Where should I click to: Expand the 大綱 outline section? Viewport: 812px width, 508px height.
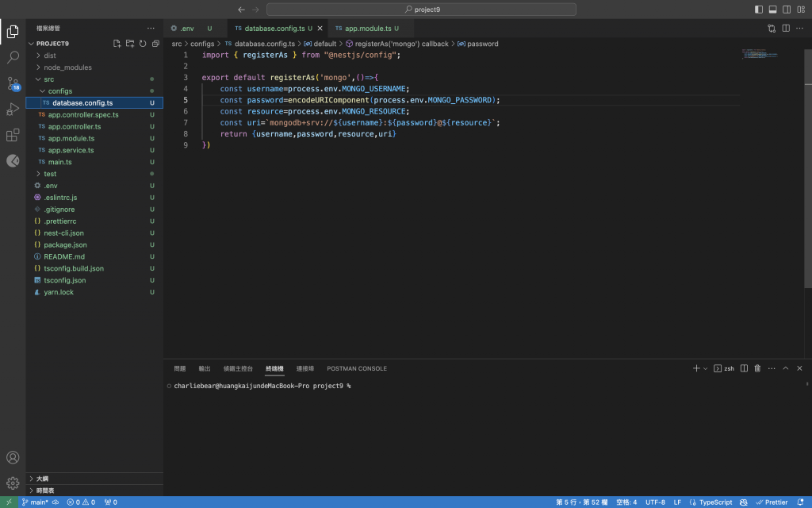click(94, 479)
